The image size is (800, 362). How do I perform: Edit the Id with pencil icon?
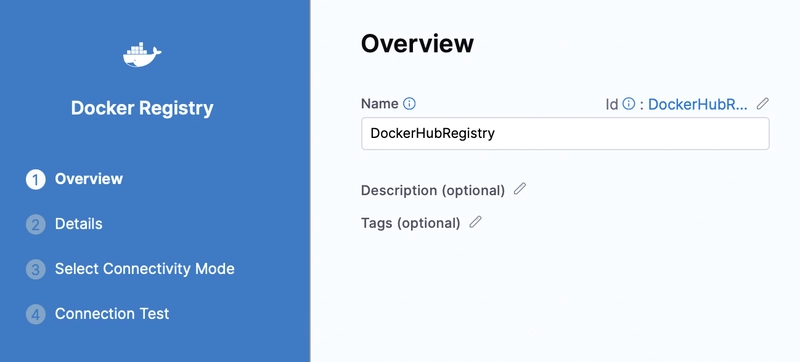point(762,104)
